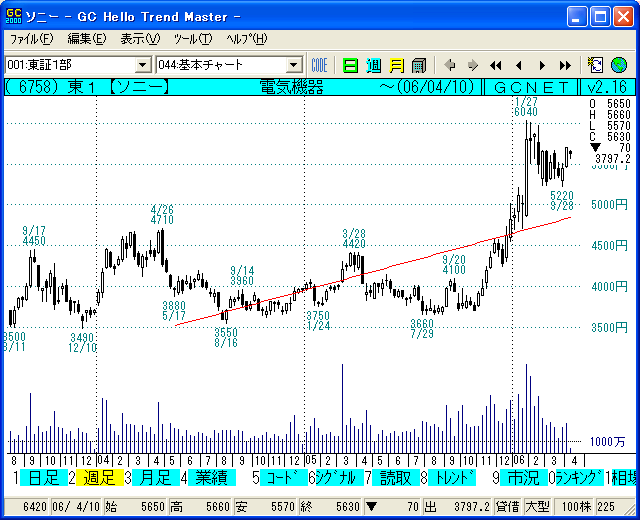640x520 pixels.
Task: Click the 6420 code cell in status bar
Action: click(28, 507)
